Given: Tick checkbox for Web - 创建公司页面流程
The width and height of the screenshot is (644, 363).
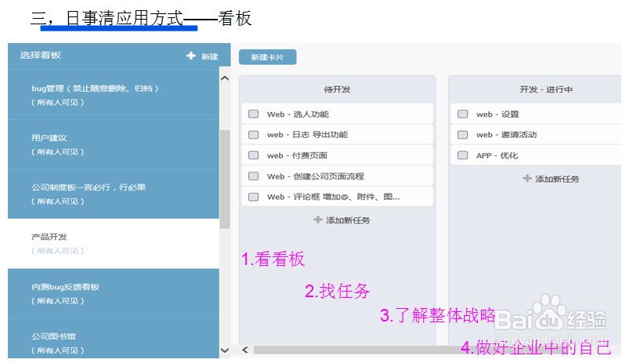Looking at the screenshot, I should click(x=253, y=176).
